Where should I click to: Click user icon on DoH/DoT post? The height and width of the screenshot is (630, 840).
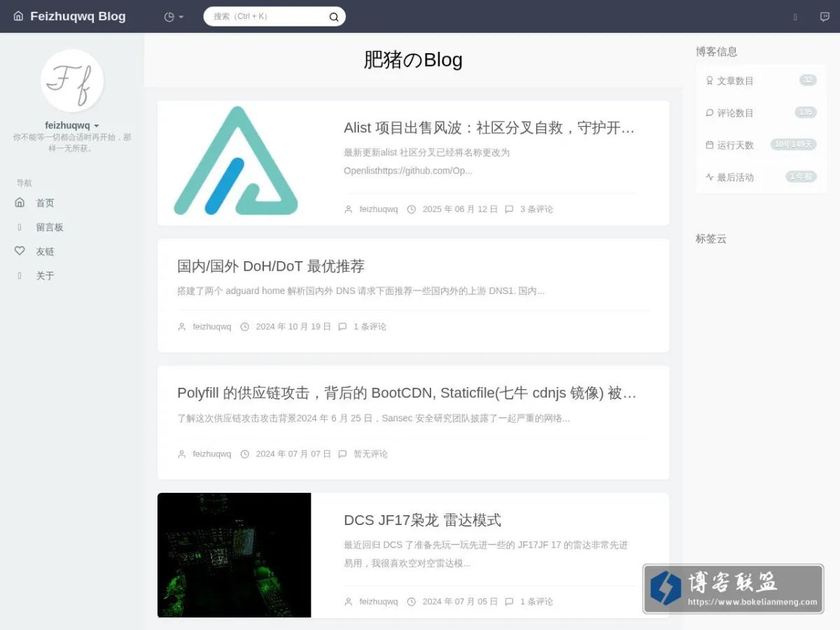click(x=182, y=327)
